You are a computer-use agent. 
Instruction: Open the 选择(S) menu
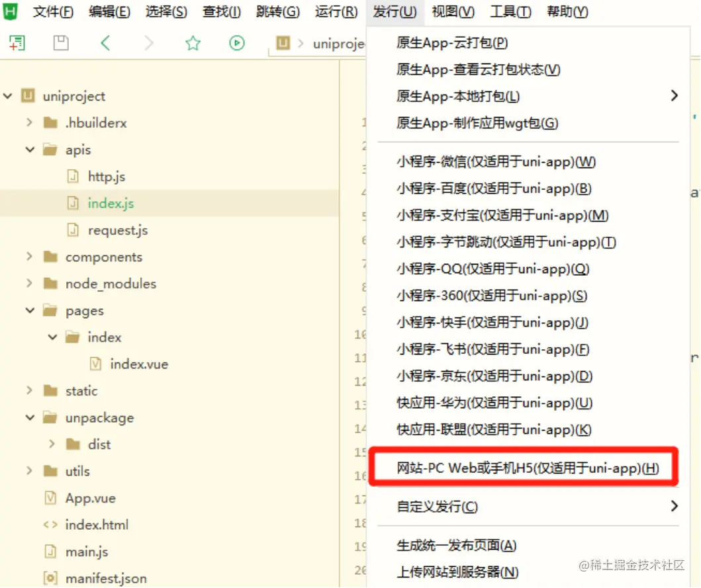click(166, 12)
